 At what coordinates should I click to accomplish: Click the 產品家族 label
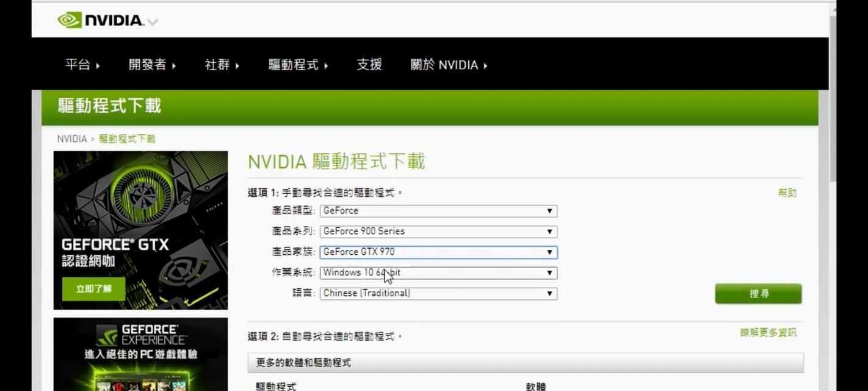(293, 252)
